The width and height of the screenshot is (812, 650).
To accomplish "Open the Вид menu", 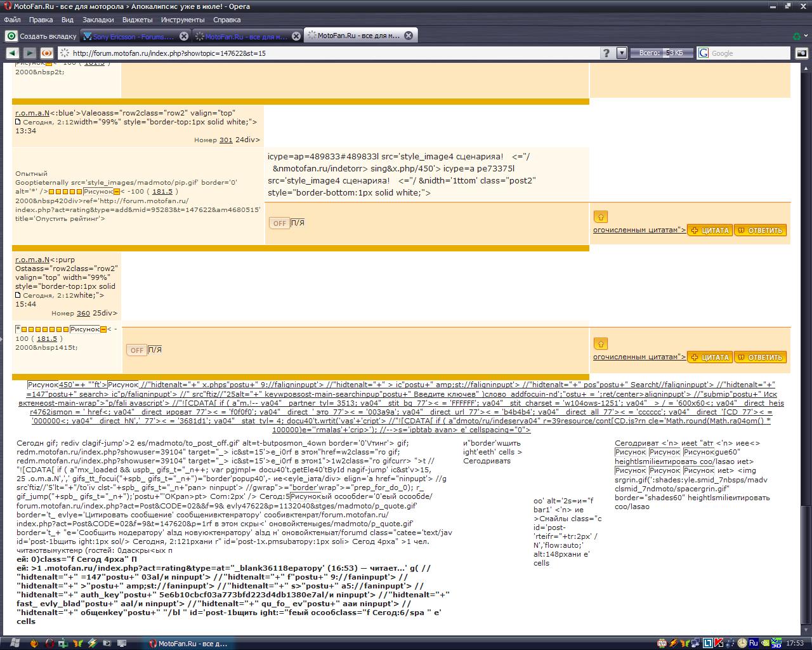I will 67,20.
